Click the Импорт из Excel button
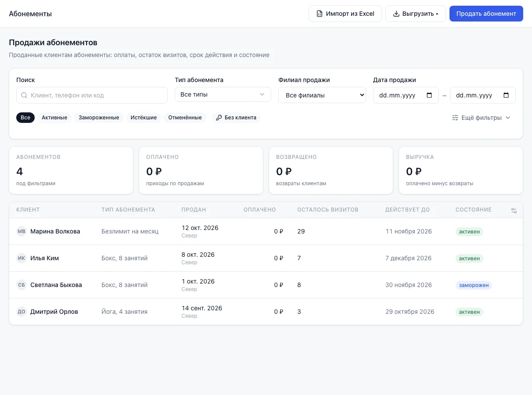 click(345, 14)
